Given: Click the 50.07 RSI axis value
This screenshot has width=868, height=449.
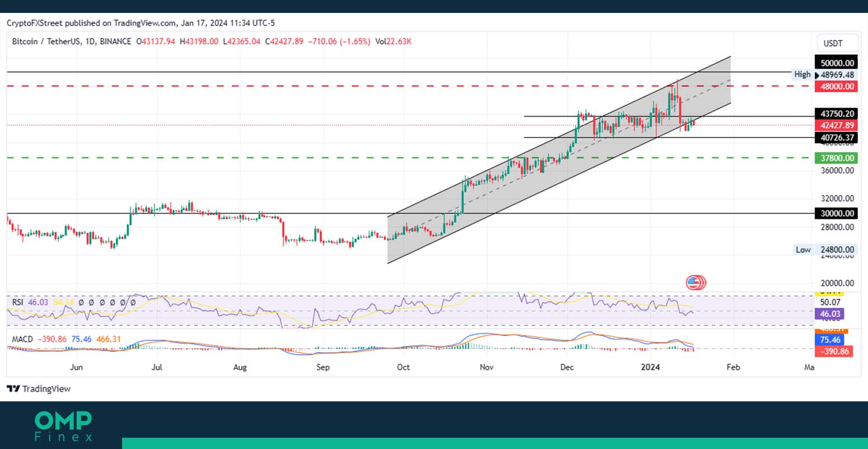Looking at the screenshot, I should tap(830, 302).
